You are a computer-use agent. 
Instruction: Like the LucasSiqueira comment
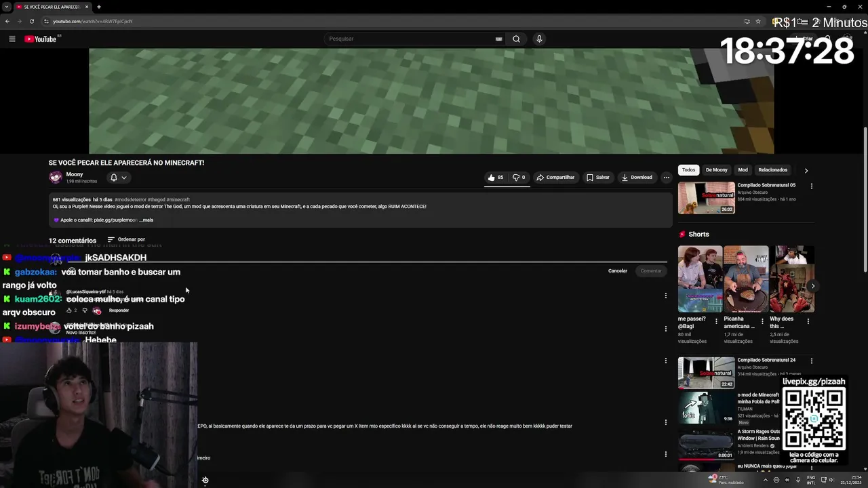[x=69, y=310]
